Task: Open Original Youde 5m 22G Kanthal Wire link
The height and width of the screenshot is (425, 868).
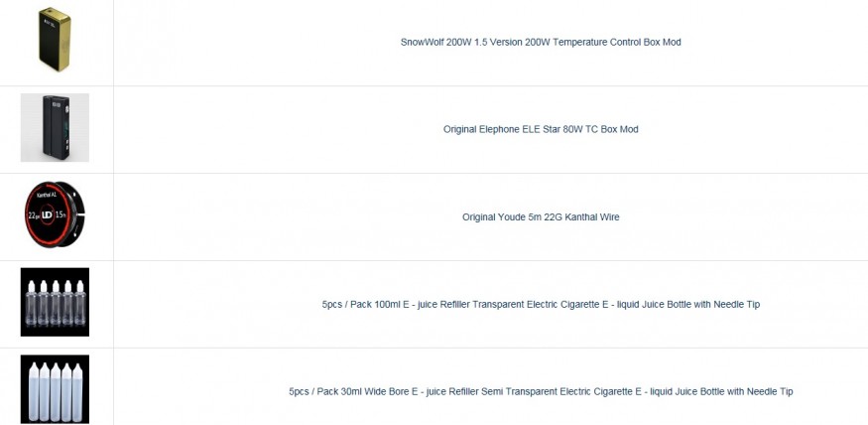Action: (541, 216)
